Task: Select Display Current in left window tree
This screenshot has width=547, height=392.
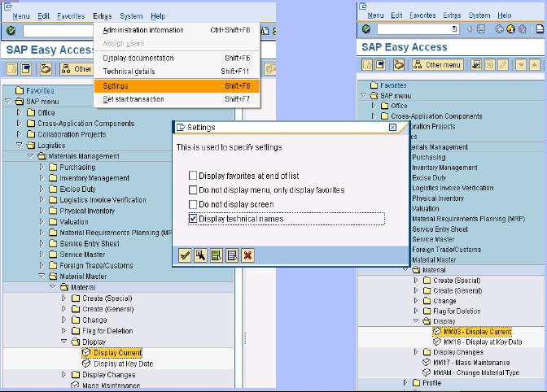Action: click(118, 353)
